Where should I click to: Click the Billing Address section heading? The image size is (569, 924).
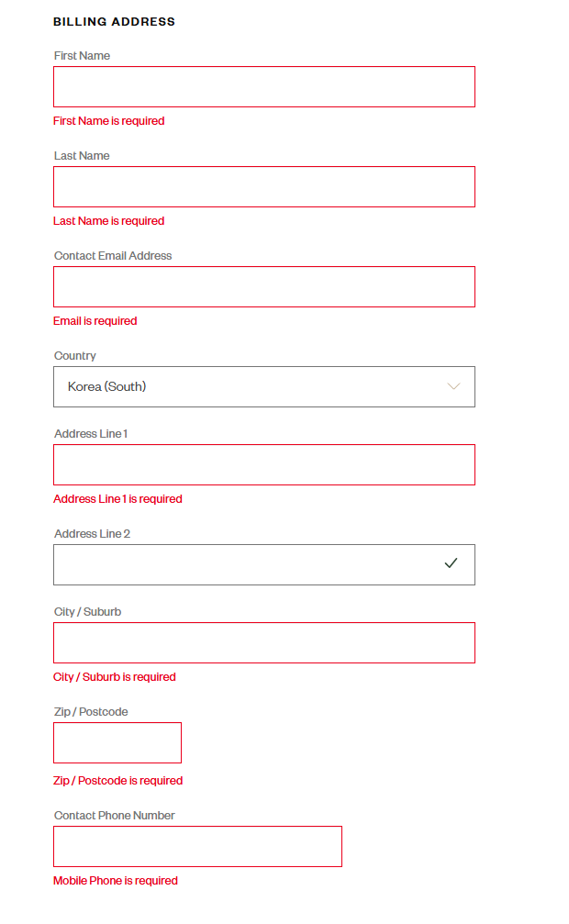click(x=114, y=21)
